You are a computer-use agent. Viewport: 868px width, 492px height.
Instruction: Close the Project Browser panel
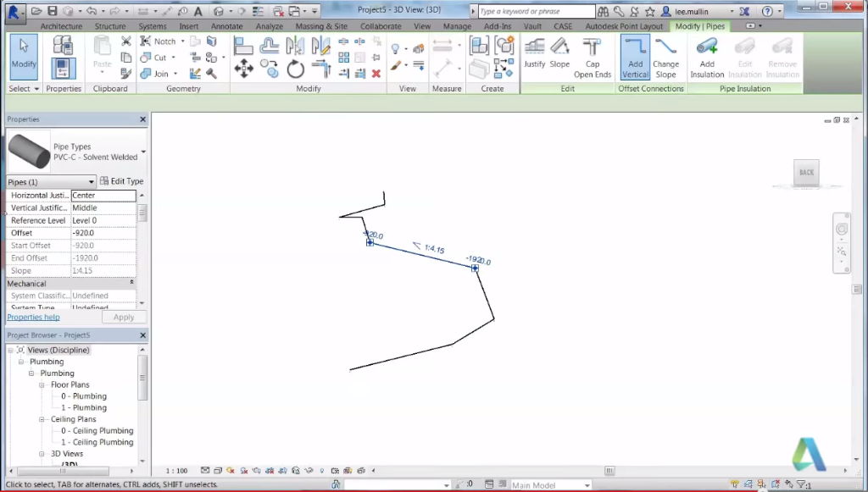(142, 335)
